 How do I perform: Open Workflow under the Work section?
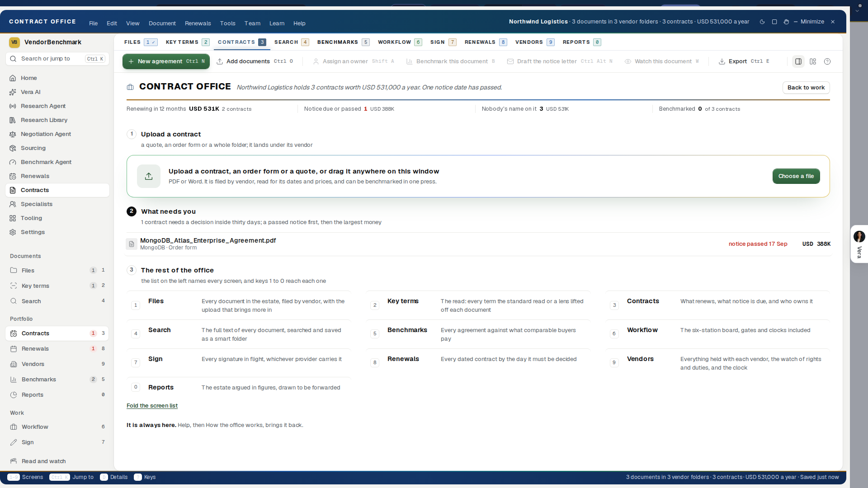pyautogui.click(x=57, y=427)
